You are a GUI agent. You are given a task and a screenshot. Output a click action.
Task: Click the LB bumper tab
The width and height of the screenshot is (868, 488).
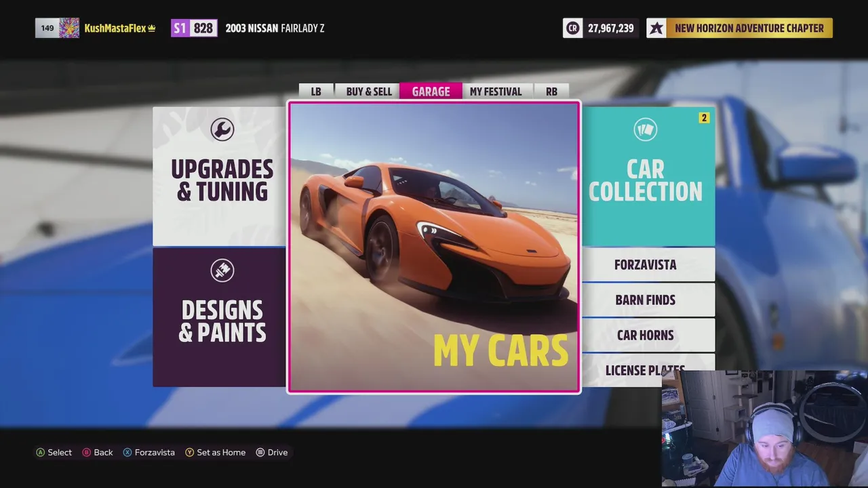pos(316,91)
